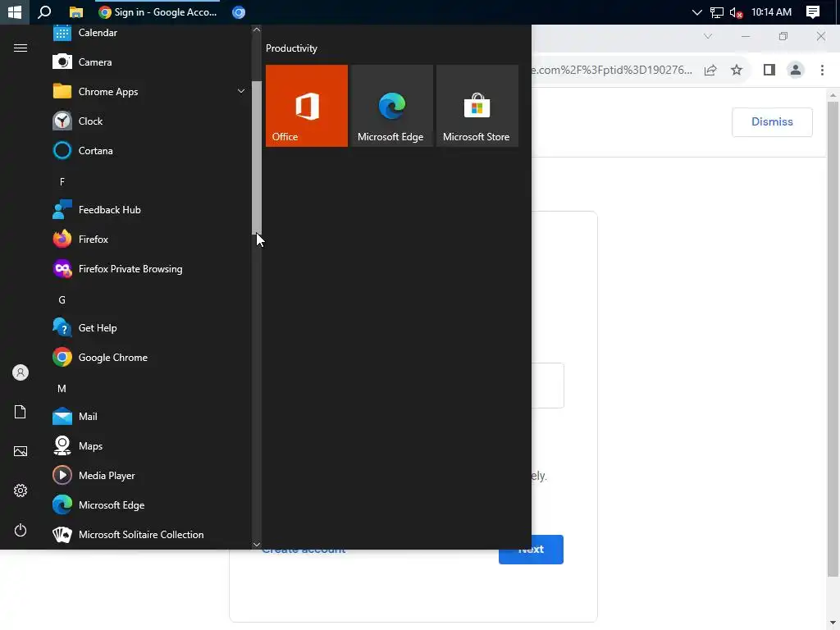Toggle Chrome side panel

769,70
